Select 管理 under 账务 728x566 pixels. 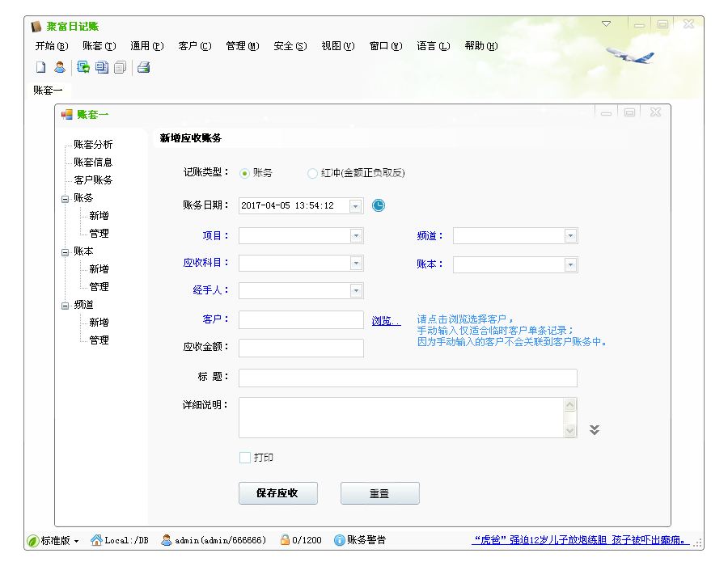click(99, 234)
